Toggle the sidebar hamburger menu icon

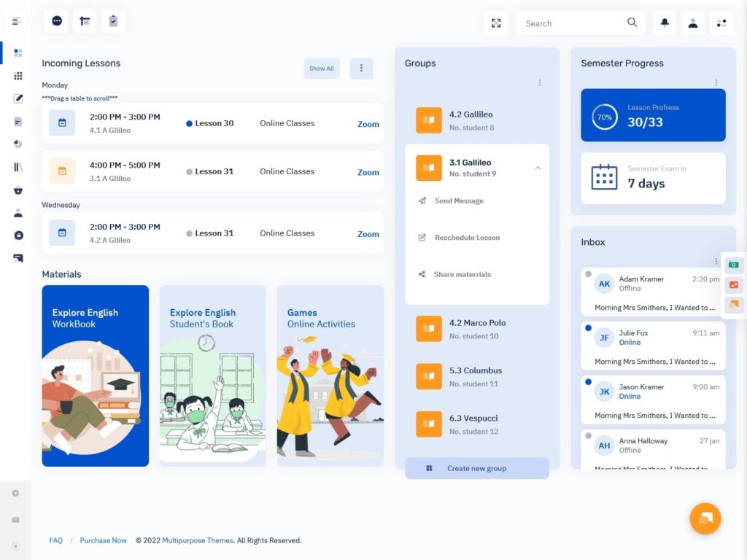coord(16,21)
